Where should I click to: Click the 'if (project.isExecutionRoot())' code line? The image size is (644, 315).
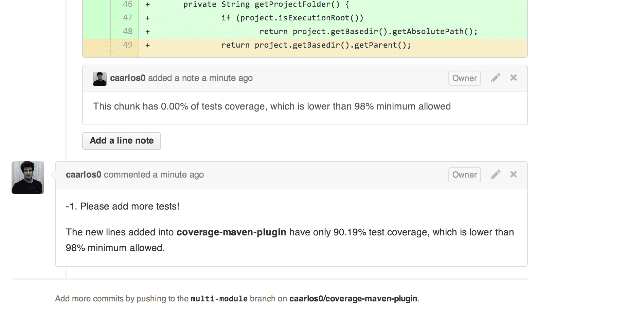coord(292,18)
